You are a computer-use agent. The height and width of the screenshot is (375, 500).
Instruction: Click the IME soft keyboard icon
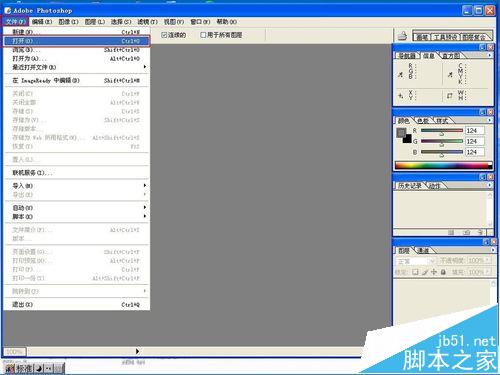[x=58, y=368]
